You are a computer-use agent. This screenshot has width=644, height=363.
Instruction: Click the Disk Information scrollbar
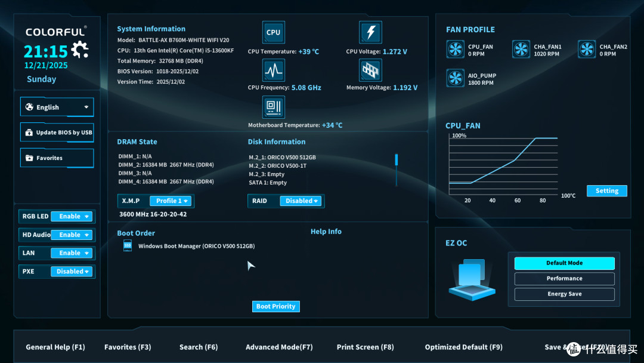pyautogui.click(x=397, y=170)
